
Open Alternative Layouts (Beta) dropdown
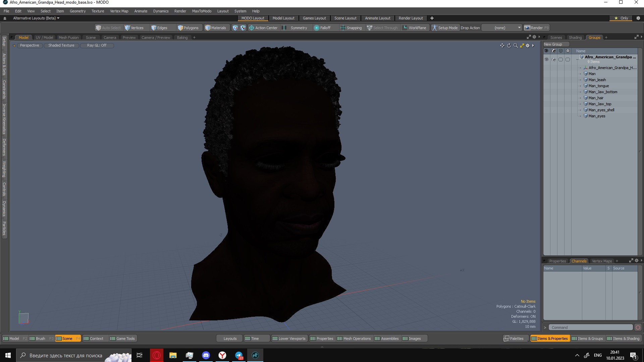point(36,18)
